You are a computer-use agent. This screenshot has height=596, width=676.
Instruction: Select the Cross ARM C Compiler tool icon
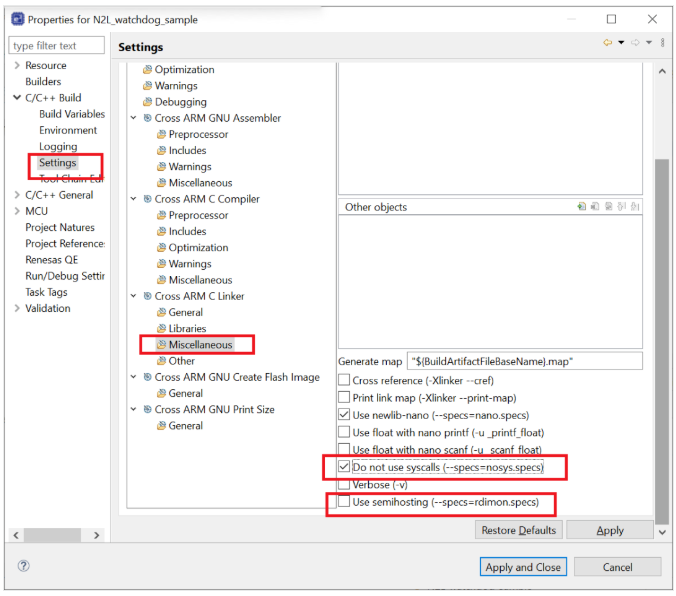tap(147, 199)
